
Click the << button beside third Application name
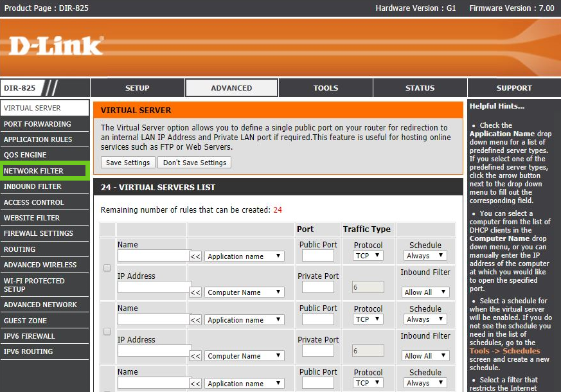click(196, 384)
